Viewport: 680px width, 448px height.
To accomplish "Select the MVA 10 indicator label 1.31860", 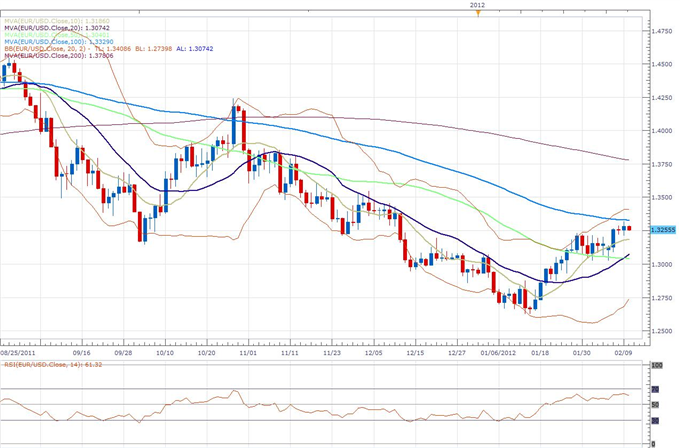I will click(x=57, y=21).
